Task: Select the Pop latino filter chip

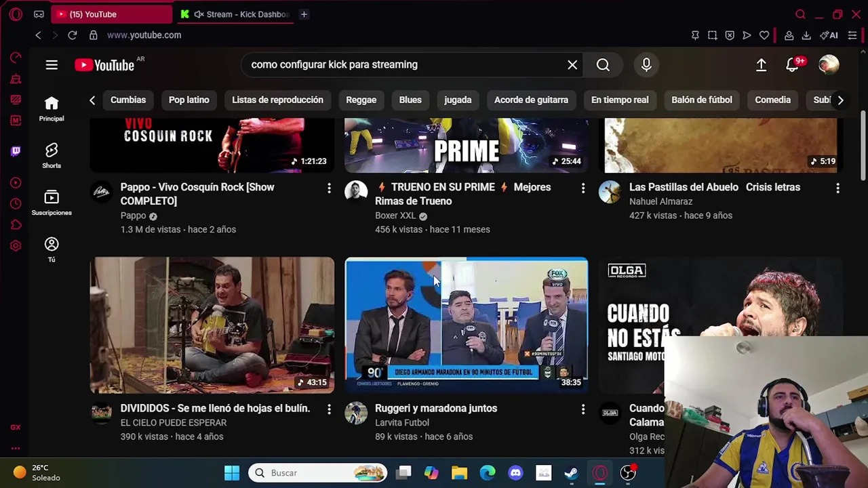Action: click(189, 100)
